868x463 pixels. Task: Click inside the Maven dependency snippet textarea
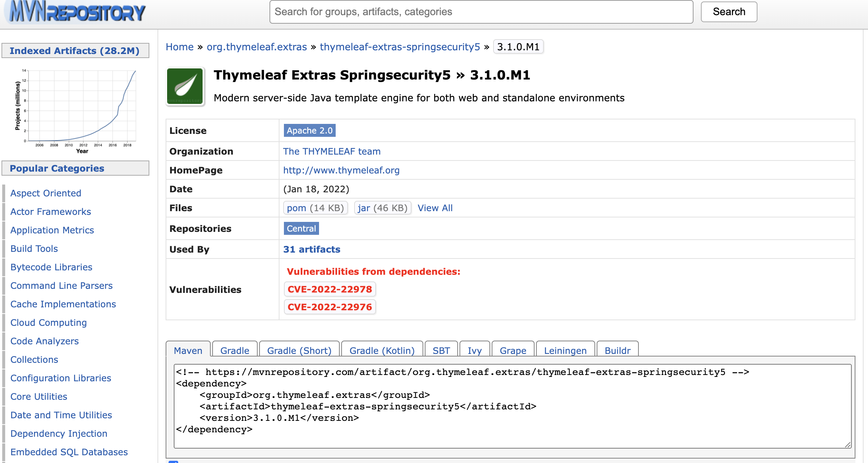[x=513, y=406]
